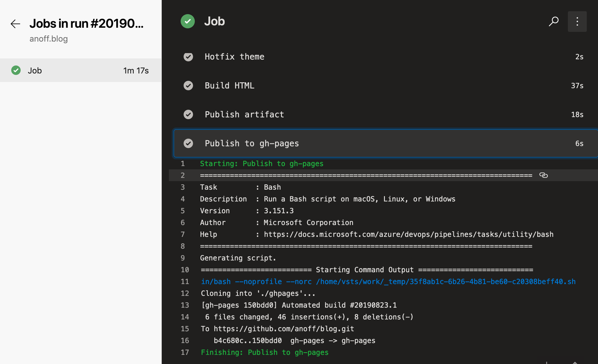Click the Jobs in run #20190... title
598x364 pixels.
pyautogui.click(x=86, y=24)
